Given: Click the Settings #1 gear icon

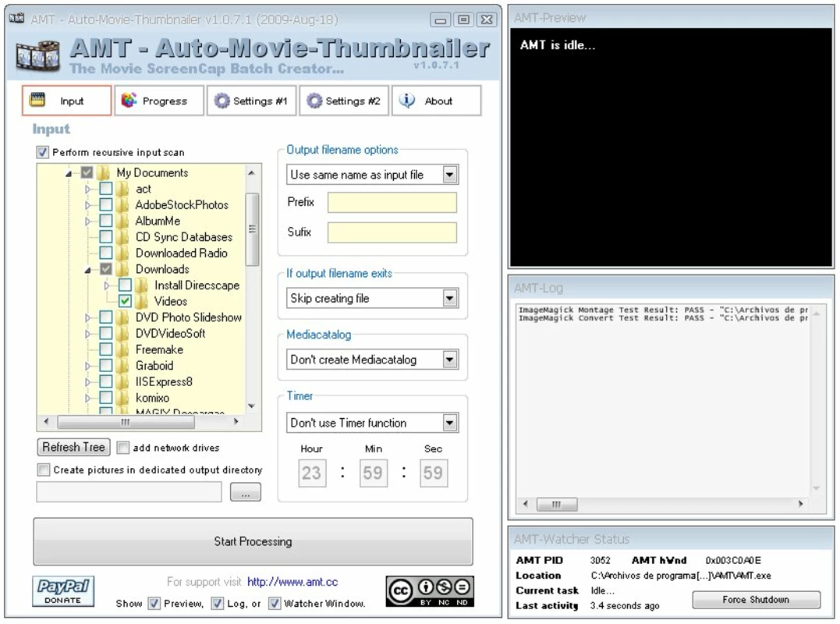Looking at the screenshot, I should (222, 100).
